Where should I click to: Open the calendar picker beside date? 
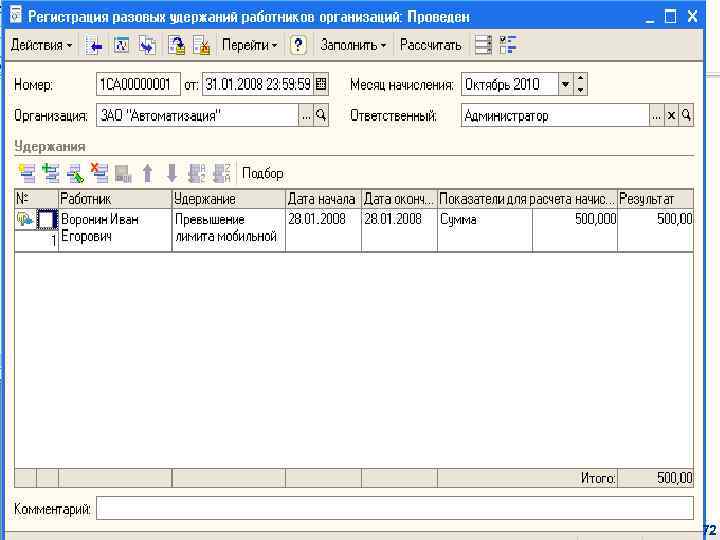click(x=321, y=84)
